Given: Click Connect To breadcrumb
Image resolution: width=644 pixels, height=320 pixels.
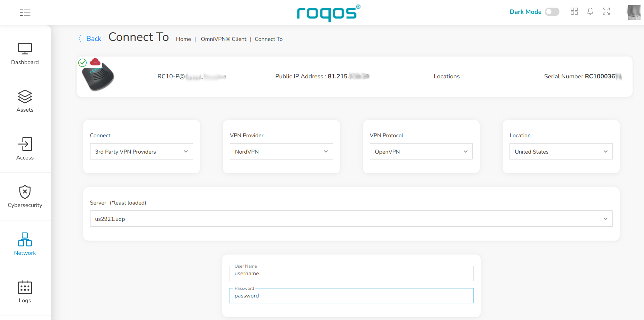Looking at the screenshot, I should (x=269, y=39).
